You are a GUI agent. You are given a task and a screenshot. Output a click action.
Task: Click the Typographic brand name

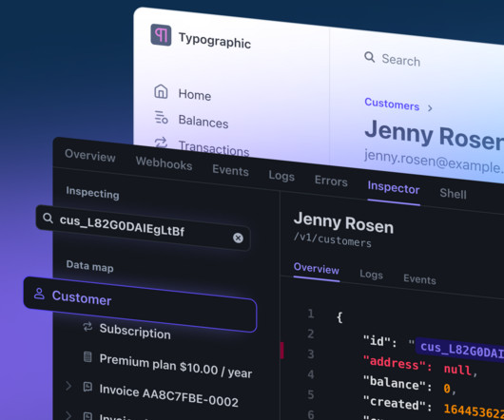(x=215, y=41)
